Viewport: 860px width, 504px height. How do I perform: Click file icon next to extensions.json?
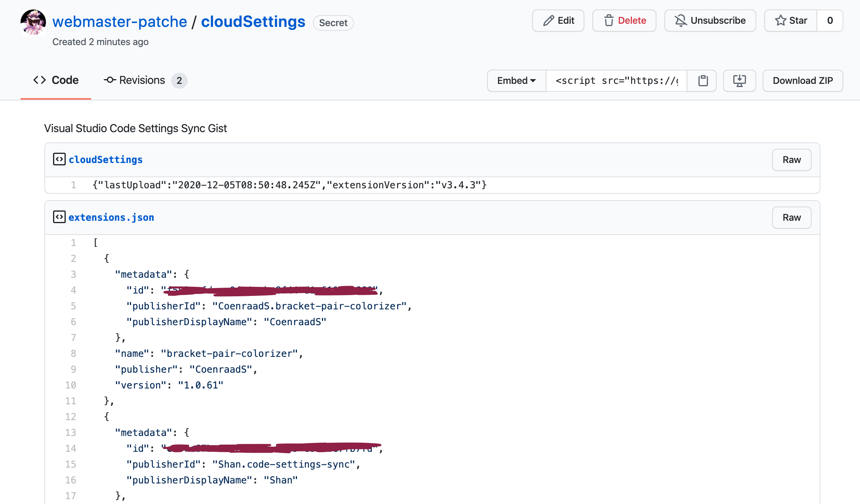[59, 217]
